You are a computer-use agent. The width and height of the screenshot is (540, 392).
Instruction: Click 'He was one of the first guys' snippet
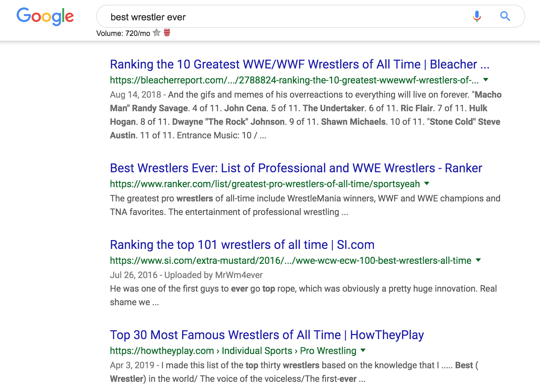303,289
